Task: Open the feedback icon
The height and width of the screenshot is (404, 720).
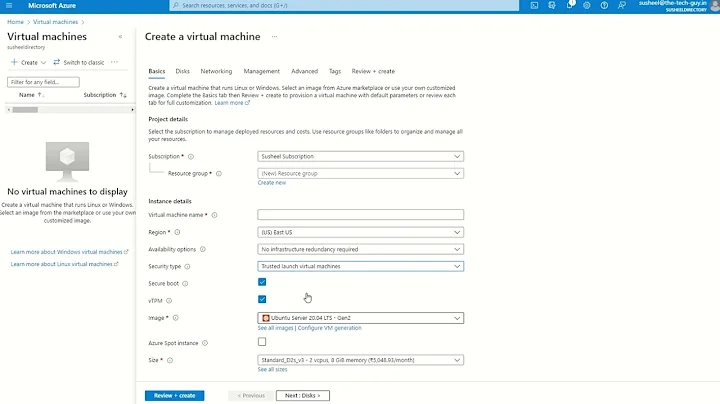Action: point(621,6)
